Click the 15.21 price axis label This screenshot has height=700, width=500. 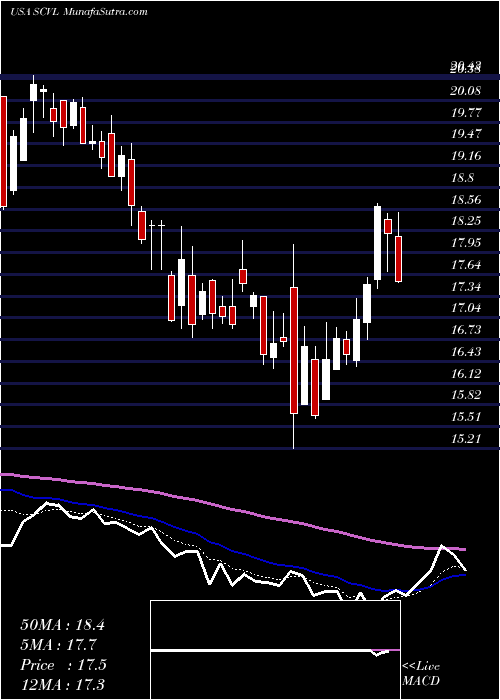pos(466,439)
